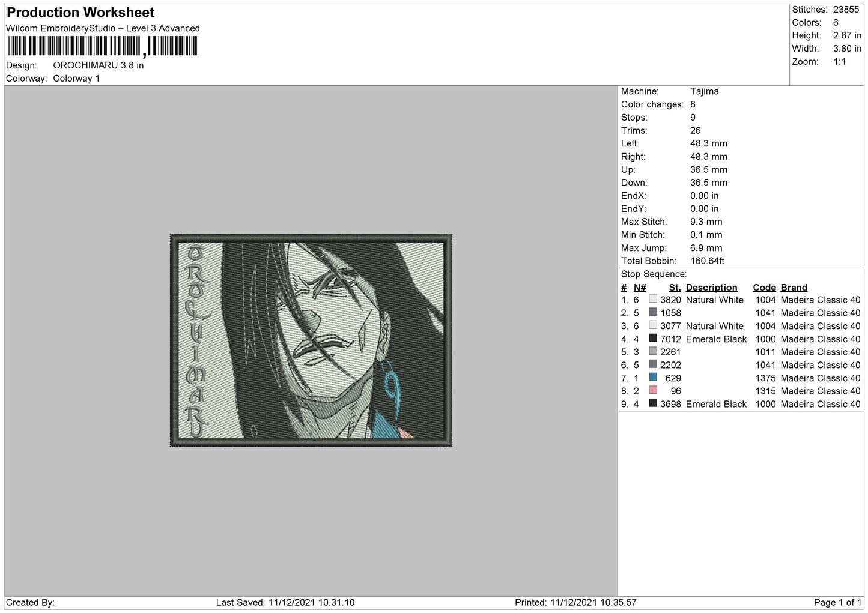This screenshot has width=868, height=613.
Task: Click the Natural White swatch in row 1
Action: 653,299
